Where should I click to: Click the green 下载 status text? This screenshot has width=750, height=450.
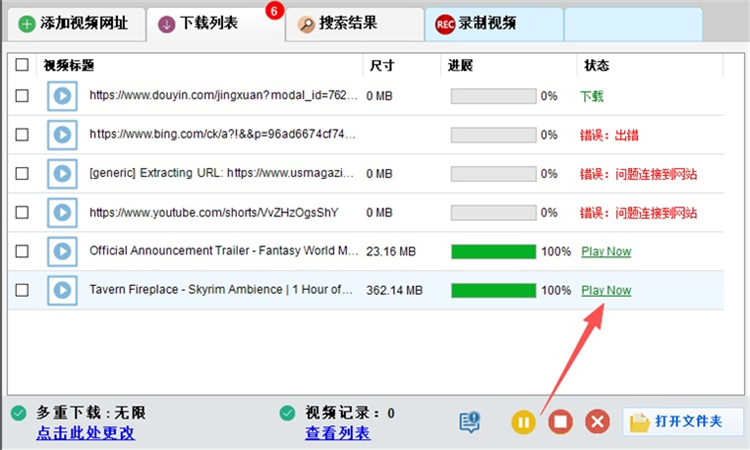click(x=592, y=96)
